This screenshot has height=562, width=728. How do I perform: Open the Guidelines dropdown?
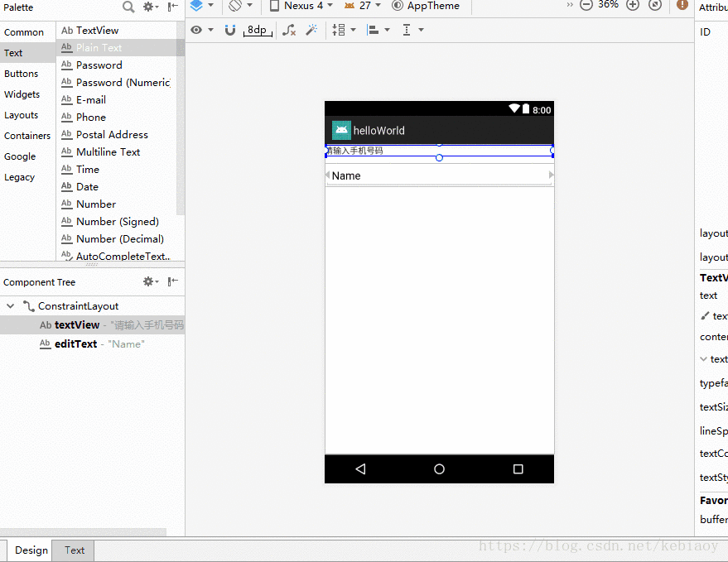tap(412, 30)
